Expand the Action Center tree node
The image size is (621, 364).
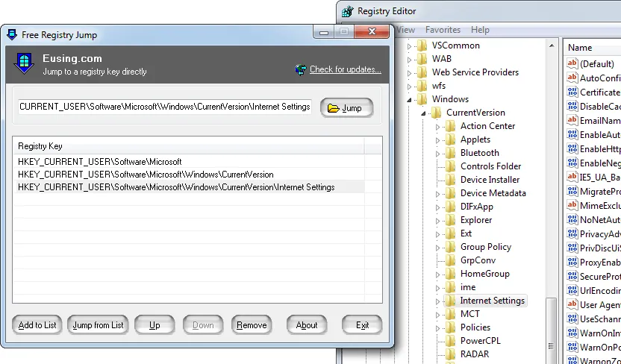click(438, 126)
